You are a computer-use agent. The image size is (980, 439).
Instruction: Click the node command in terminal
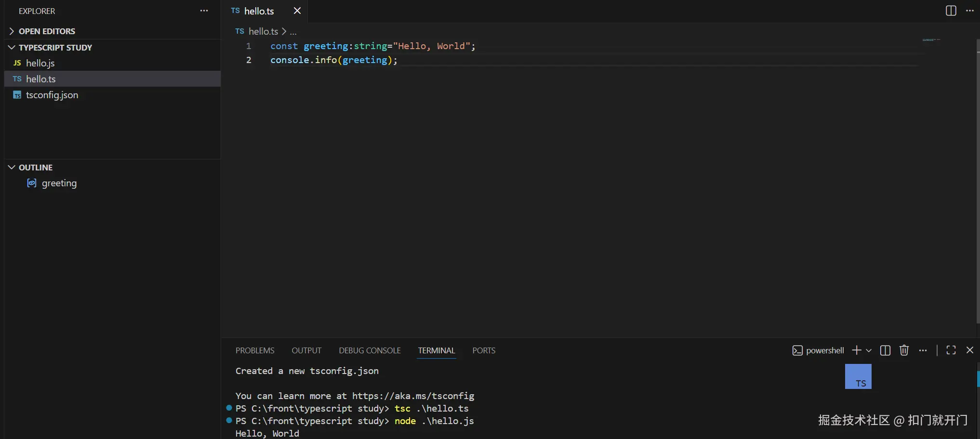click(x=405, y=421)
